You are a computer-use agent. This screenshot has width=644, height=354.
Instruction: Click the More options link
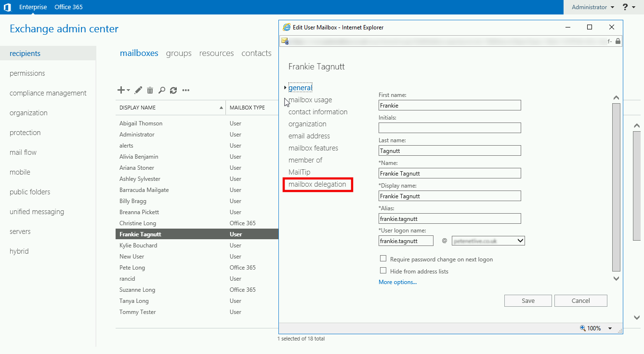(x=397, y=282)
